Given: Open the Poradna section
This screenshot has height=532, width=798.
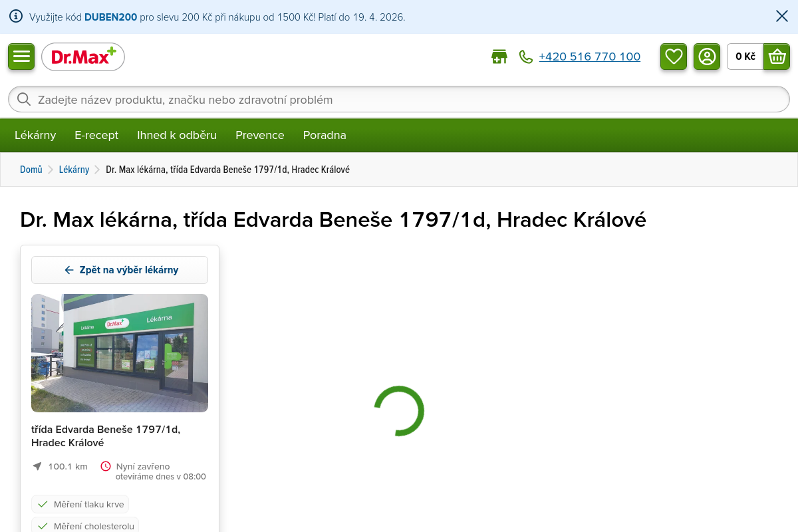Looking at the screenshot, I should tap(325, 135).
